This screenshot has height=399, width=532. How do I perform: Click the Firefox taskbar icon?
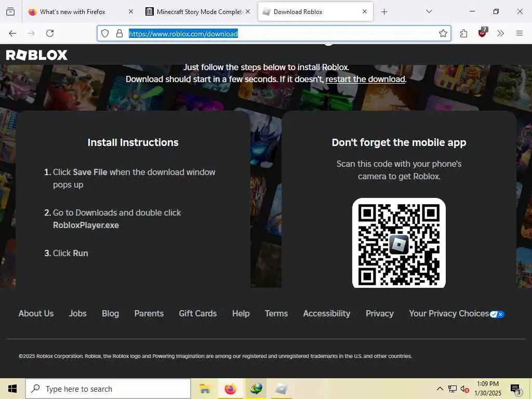click(x=230, y=389)
